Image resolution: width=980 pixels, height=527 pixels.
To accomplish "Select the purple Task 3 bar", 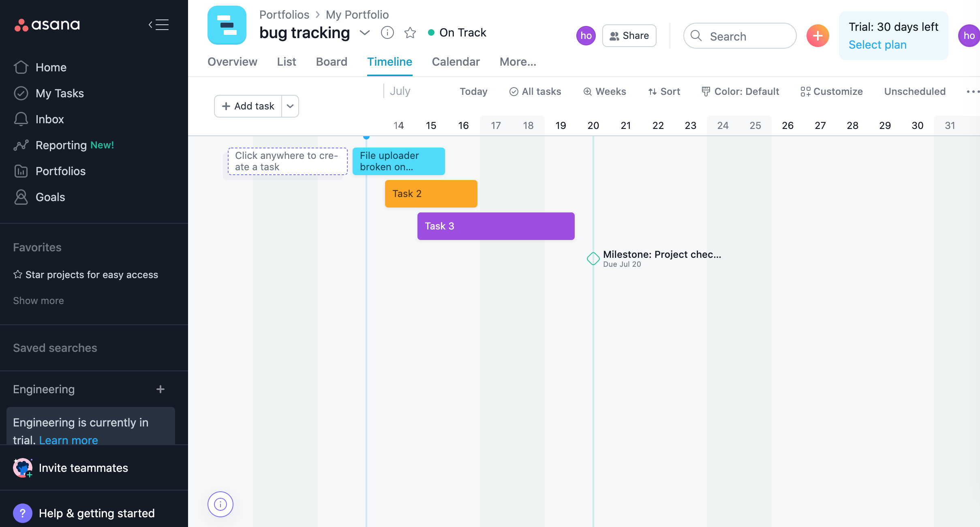I will [x=496, y=226].
